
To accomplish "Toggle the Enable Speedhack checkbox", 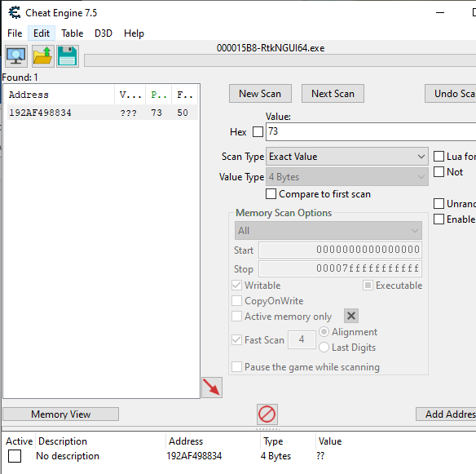I will pos(439,219).
